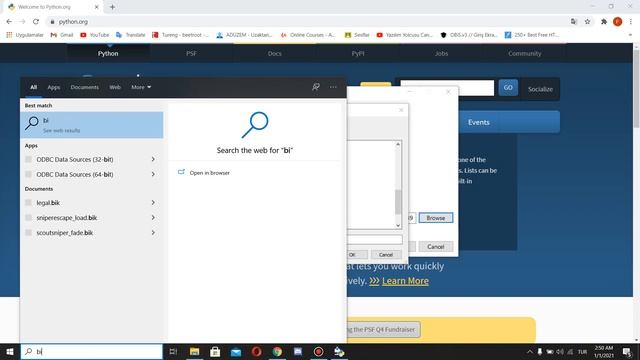The width and height of the screenshot is (640, 360).
Task: Expand the scoutsniper_fade.bik result arrow
Action: (x=153, y=233)
